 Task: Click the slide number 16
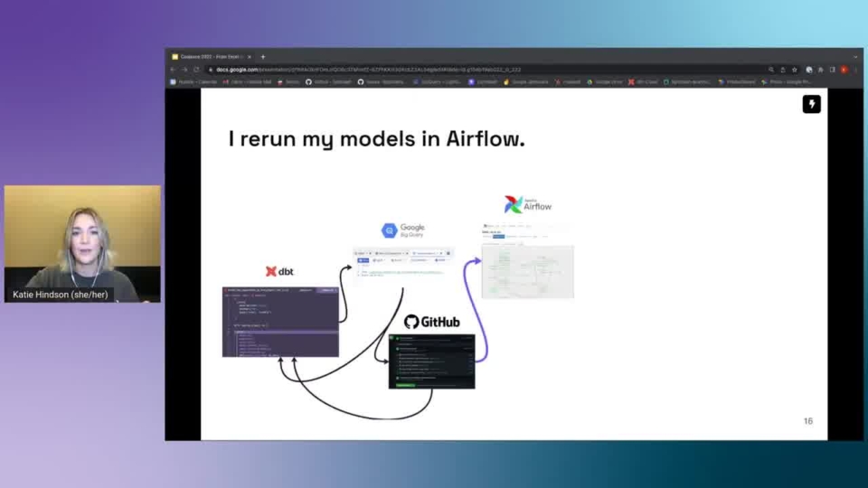pos(807,421)
